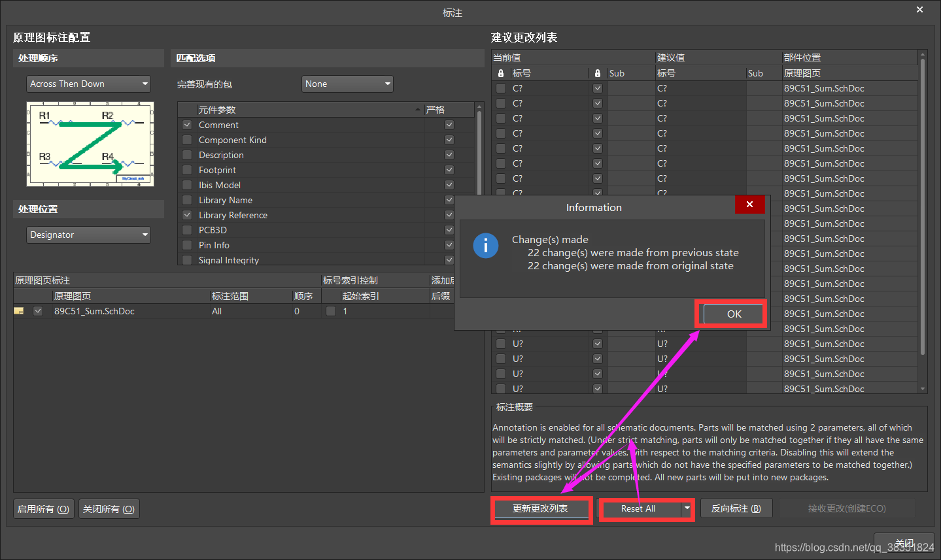Enable the Footprint parameter checkbox
This screenshot has height=560, width=941.
[x=187, y=170]
